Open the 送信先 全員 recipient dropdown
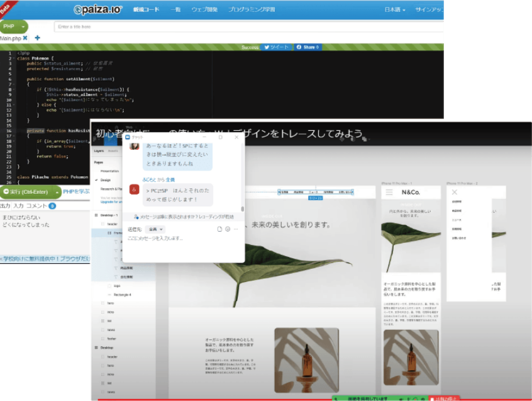This screenshot has height=401, width=532. tap(154, 229)
